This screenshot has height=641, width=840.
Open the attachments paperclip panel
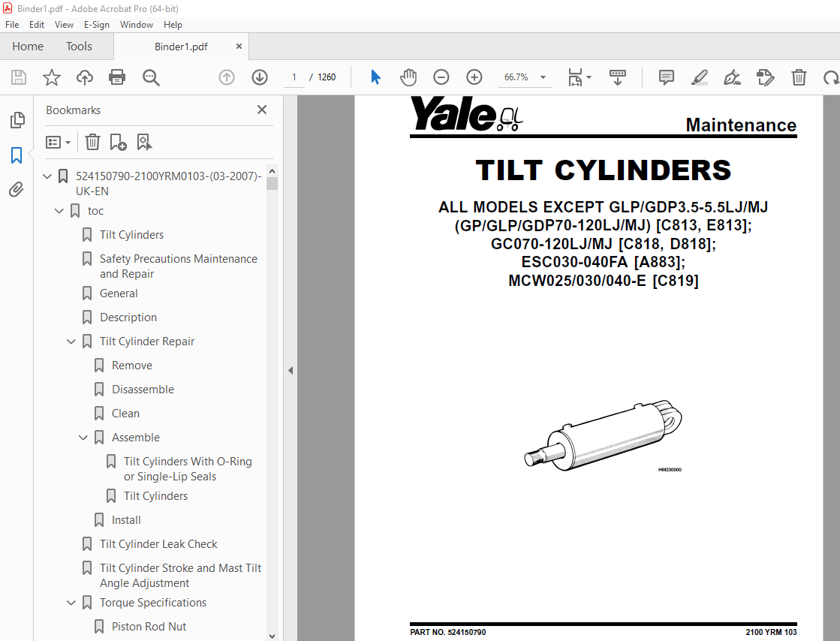[x=17, y=190]
